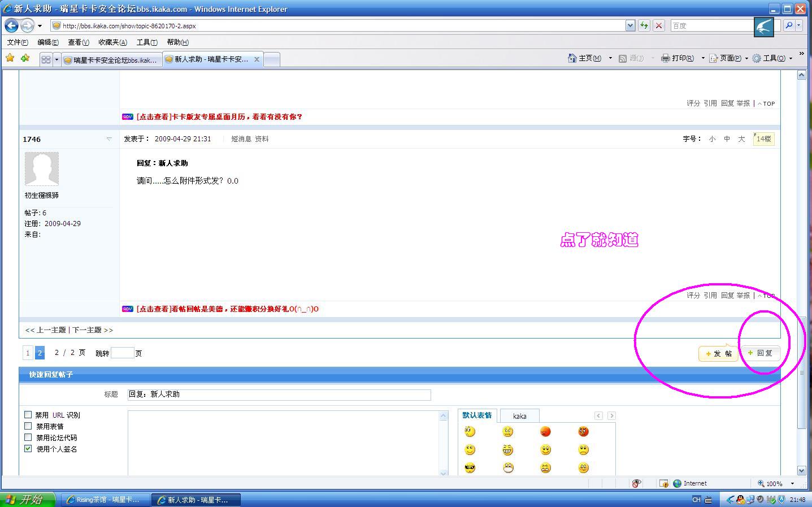The height and width of the screenshot is (507, 812).
Task: Open the 帮助 menu
Action: coord(177,42)
